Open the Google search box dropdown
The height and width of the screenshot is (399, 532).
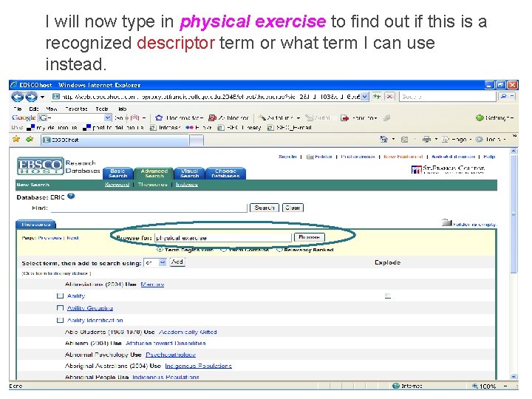[x=108, y=117]
